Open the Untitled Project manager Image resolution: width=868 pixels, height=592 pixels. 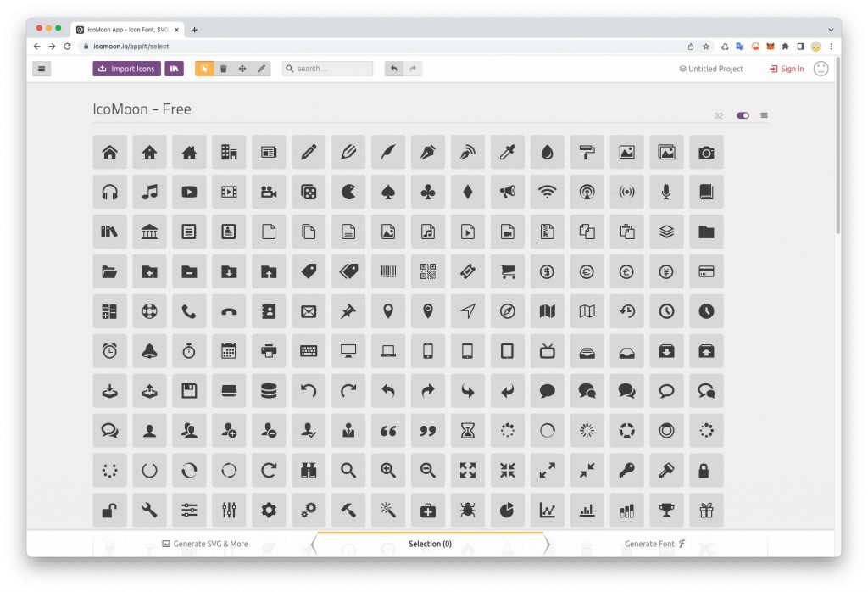coord(711,69)
